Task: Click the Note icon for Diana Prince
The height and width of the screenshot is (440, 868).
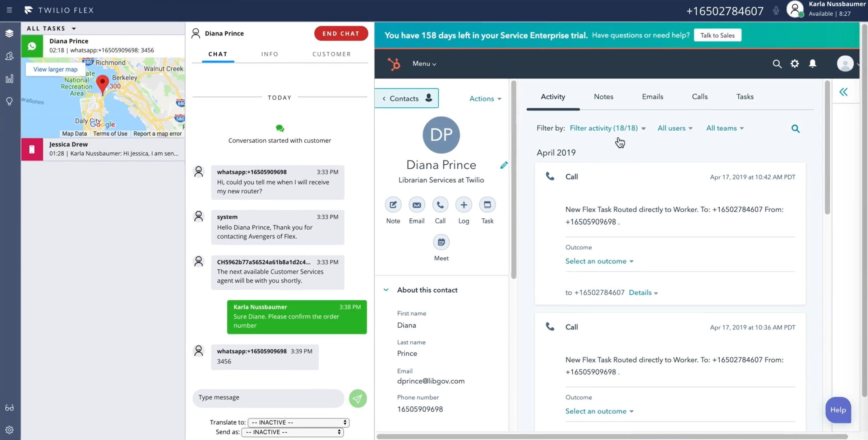Action: point(393,204)
